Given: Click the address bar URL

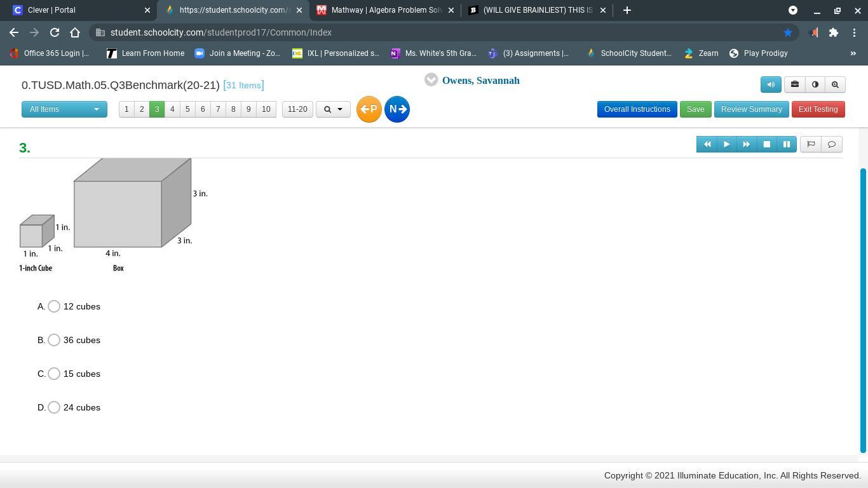Looking at the screenshot, I should click(221, 32).
